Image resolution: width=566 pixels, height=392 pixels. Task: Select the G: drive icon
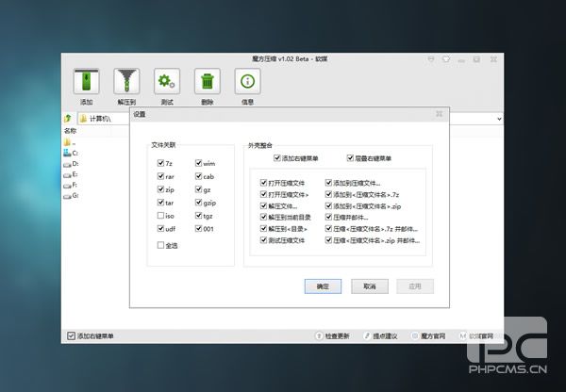[67, 196]
